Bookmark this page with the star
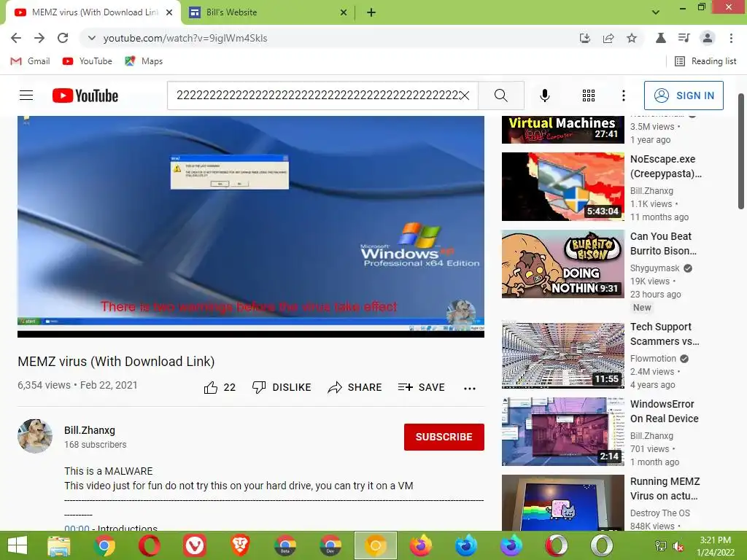Screen dimensions: 747x560 632,38
